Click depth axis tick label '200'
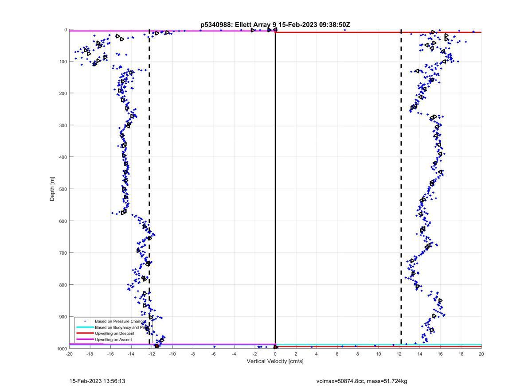The image size is (532, 392). pos(63,93)
